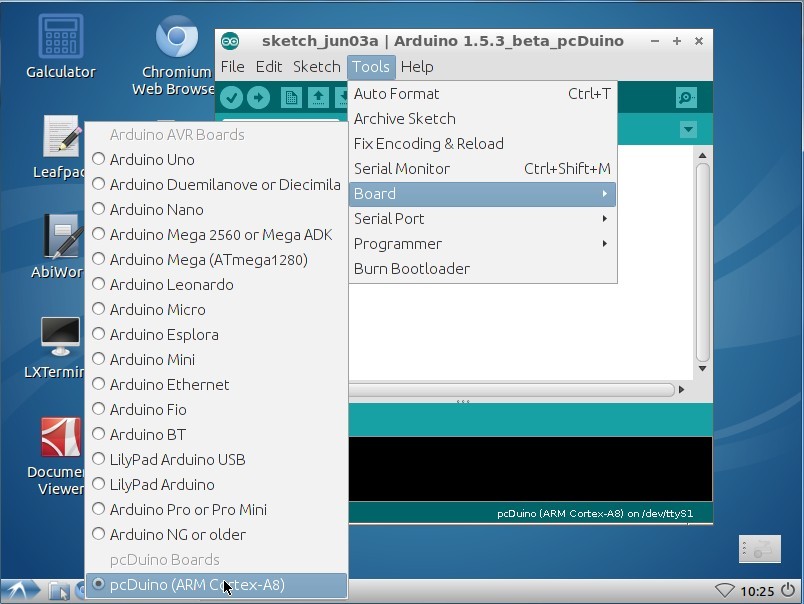The image size is (804, 604).
Task: Select Arduino Mega (ATmega1280) board
Action: point(216,260)
